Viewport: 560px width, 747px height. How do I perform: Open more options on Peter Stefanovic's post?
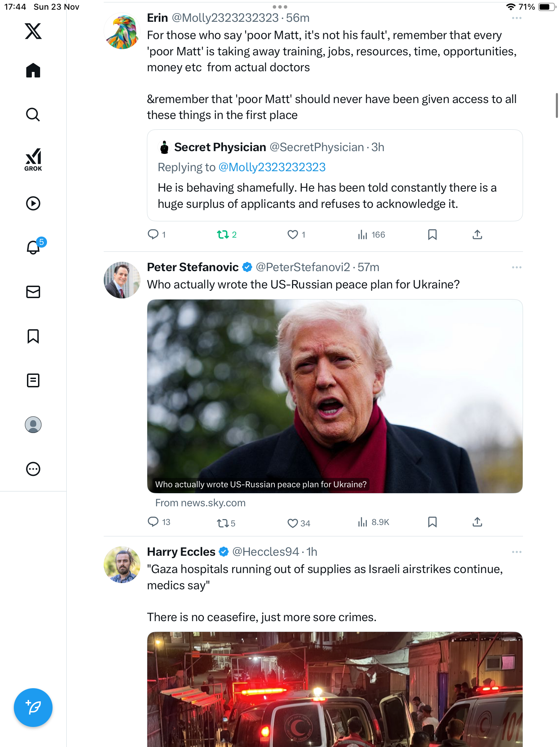[x=516, y=267]
